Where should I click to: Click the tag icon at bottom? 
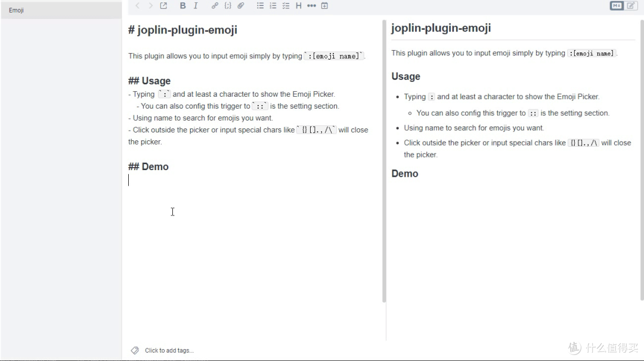coord(135,350)
